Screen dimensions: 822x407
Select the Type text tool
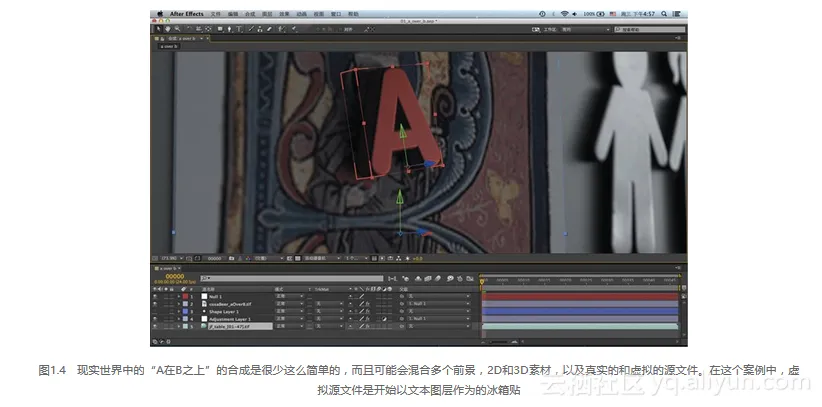(x=239, y=29)
